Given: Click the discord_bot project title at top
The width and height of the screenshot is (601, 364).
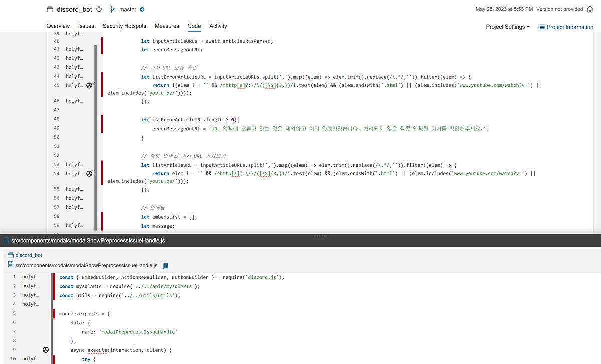Looking at the screenshot, I should [74, 9].
